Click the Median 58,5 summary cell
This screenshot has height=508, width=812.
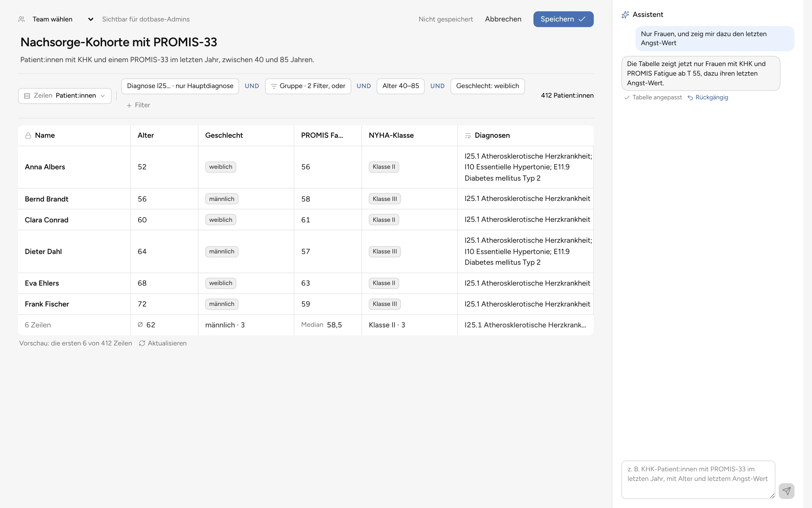click(x=328, y=325)
